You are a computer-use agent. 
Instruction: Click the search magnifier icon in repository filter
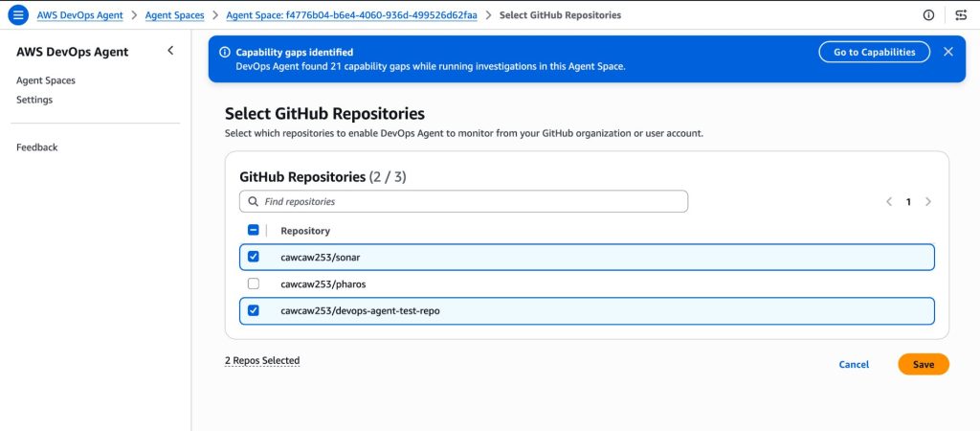click(x=253, y=202)
